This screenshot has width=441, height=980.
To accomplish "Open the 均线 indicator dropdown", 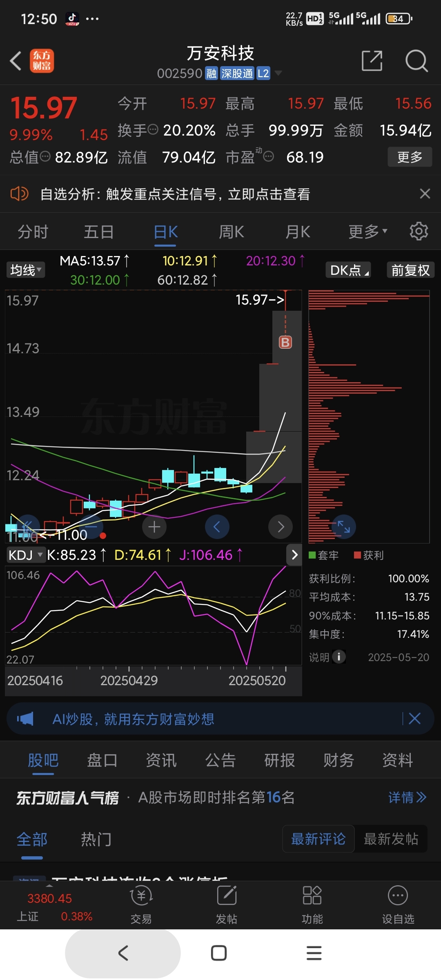I will click(x=26, y=270).
